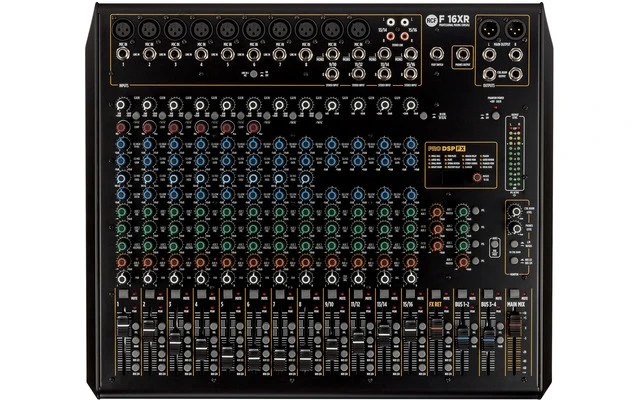Click the BUS 3-4 blue fader
The image size is (640, 400).
(489, 339)
